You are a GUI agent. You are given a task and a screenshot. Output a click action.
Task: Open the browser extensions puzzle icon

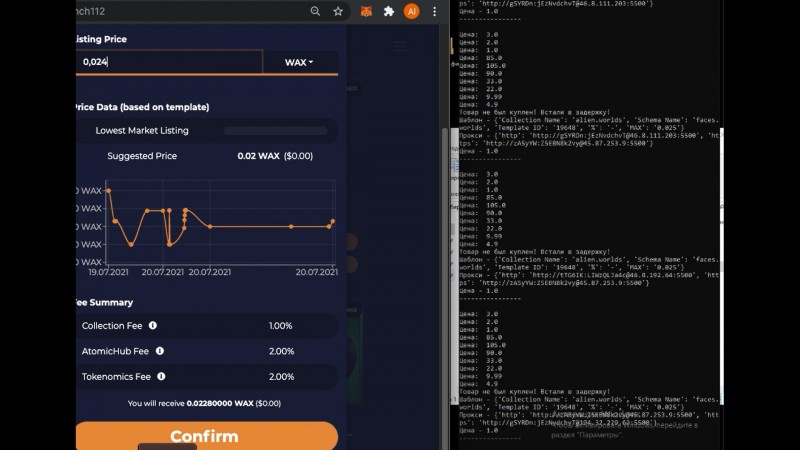coord(389,11)
